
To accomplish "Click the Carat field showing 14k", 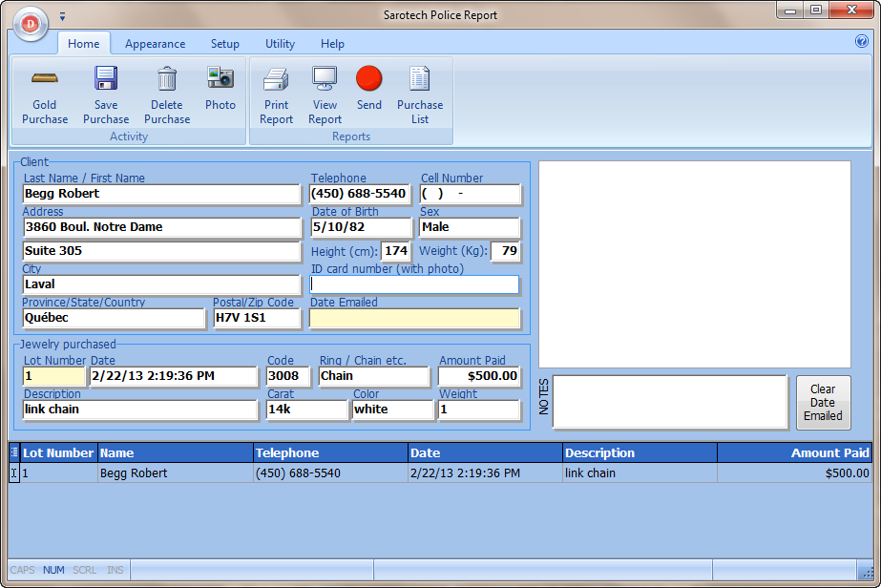I will click(x=306, y=409).
